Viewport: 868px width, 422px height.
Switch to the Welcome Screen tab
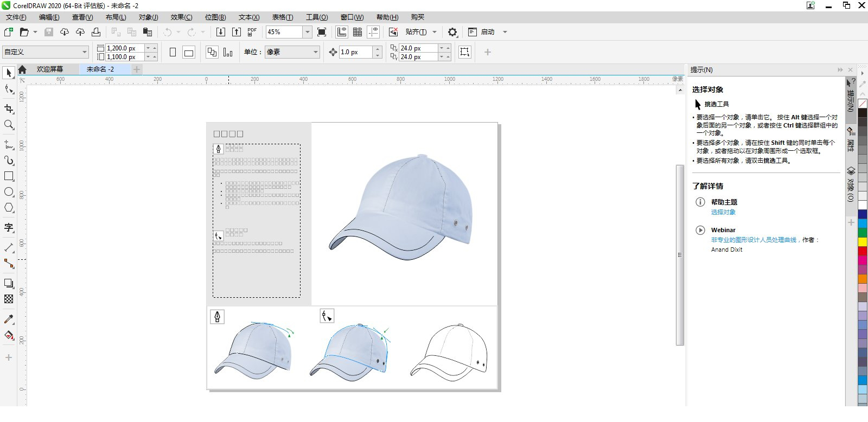tap(50, 69)
